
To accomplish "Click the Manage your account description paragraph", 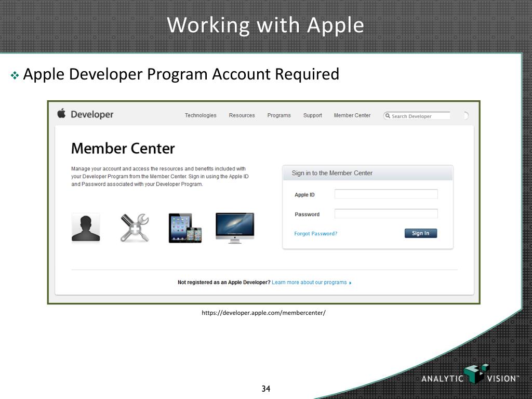I will coord(160,177).
